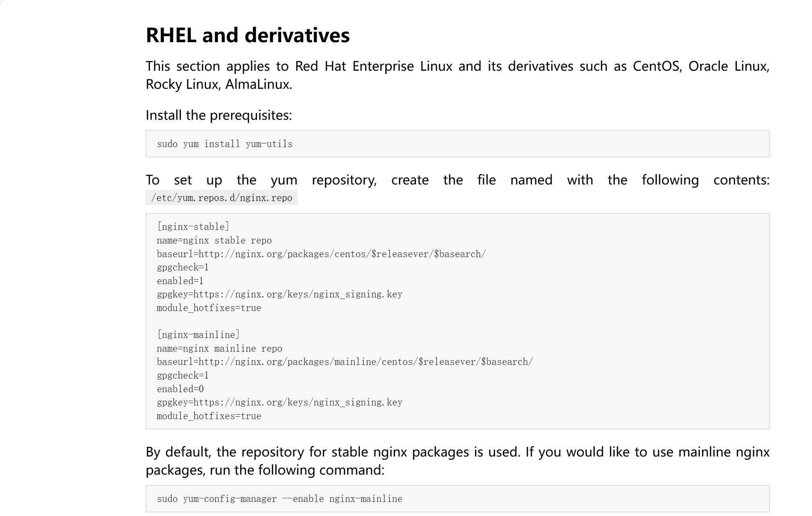Select the /etc/yum.repos.d/nginx.repo file path
812x516 pixels.
[222, 198]
